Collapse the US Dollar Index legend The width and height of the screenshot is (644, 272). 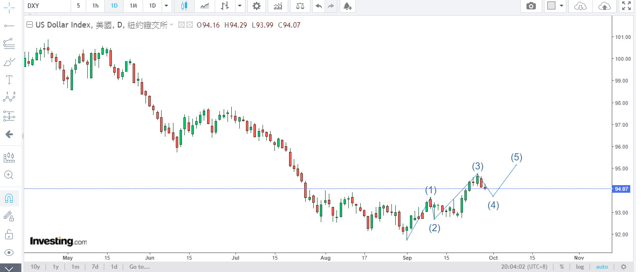click(30, 25)
